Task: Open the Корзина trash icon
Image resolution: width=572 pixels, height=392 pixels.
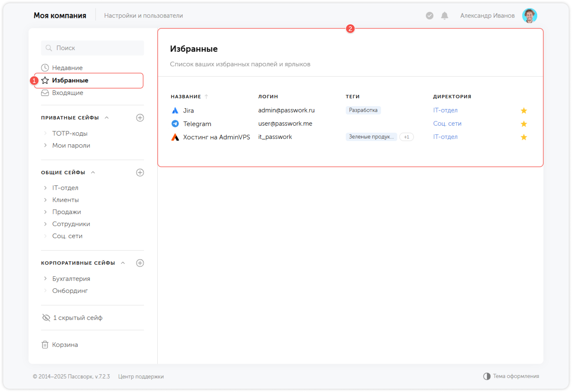Action: tap(45, 345)
